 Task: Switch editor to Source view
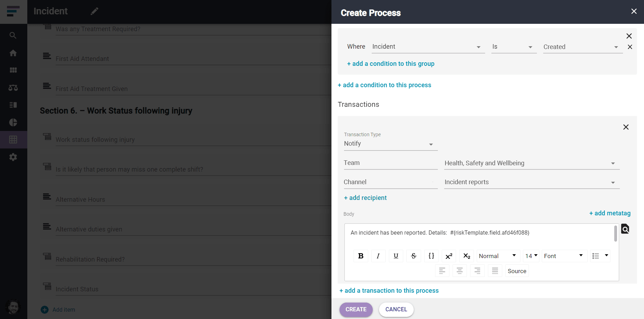click(517, 271)
